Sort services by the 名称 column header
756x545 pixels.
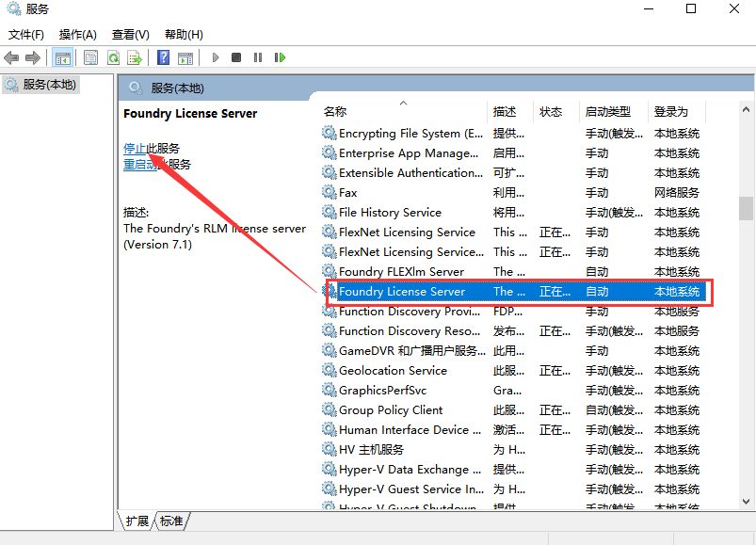[x=335, y=111]
